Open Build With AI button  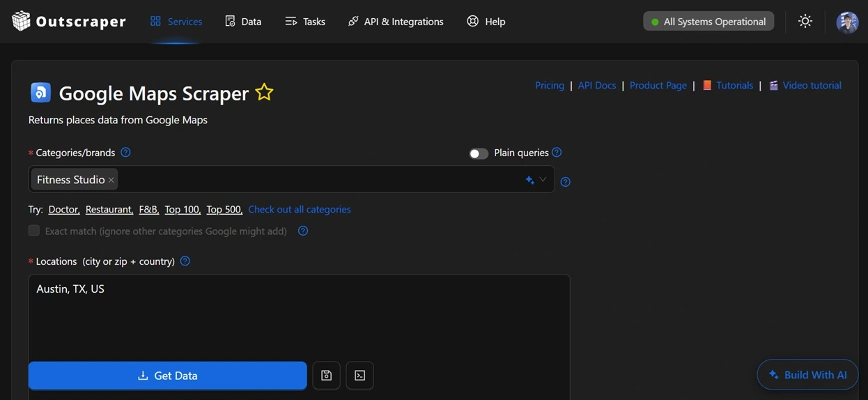pos(807,375)
